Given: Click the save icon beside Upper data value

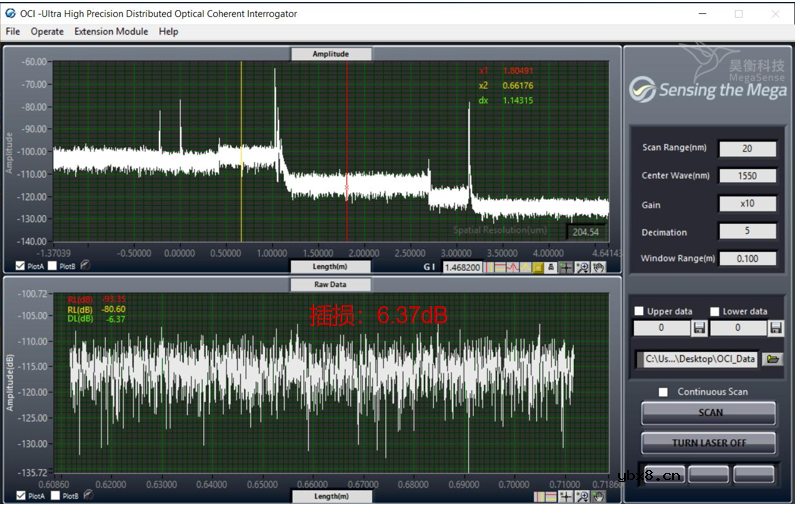Looking at the screenshot, I should tap(700, 328).
